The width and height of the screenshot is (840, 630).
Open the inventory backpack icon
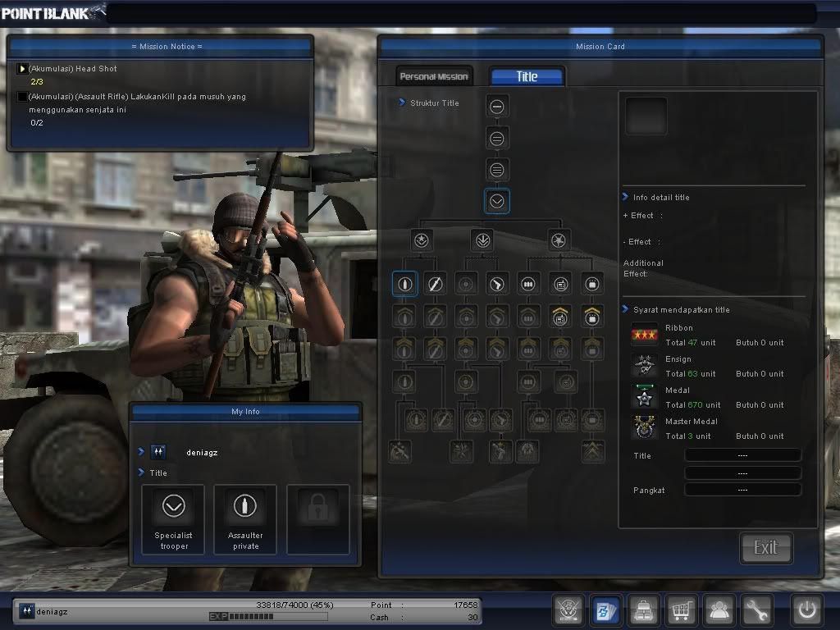pyautogui.click(x=643, y=610)
